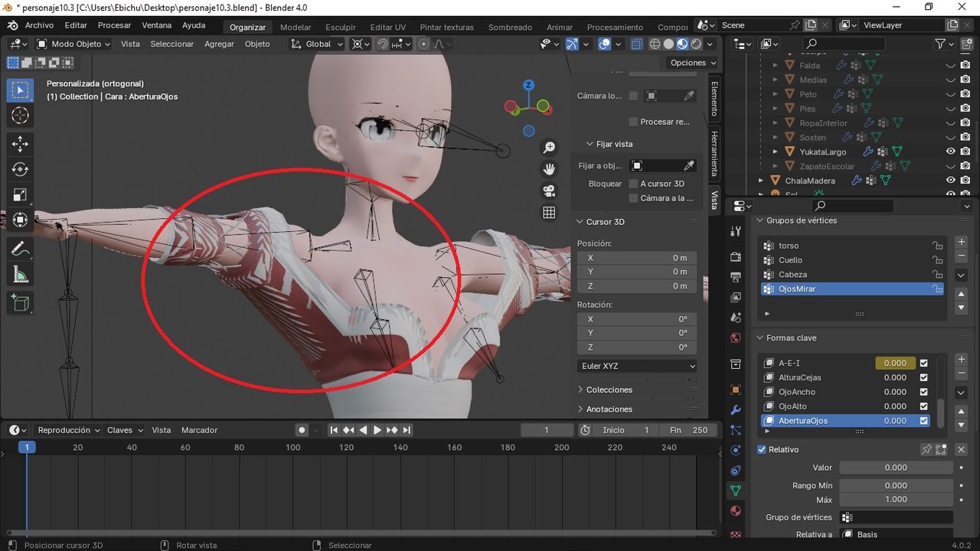The height and width of the screenshot is (551, 980).
Task: Open Modifier properties wrench tab
Action: pos(736,412)
